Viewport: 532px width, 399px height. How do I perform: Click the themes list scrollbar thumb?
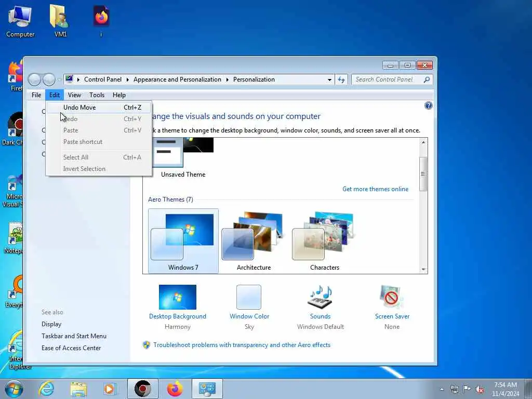point(423,174)
